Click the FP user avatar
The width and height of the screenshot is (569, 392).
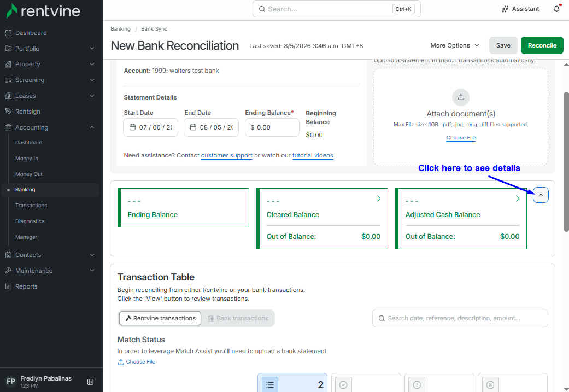click(x=10, y=382)
